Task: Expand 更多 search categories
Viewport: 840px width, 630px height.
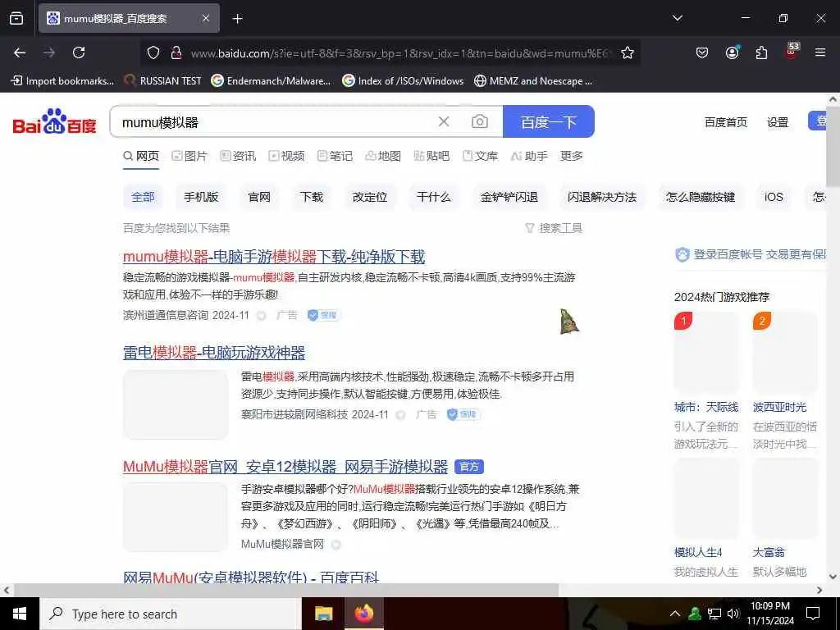Action: [572, 156]
